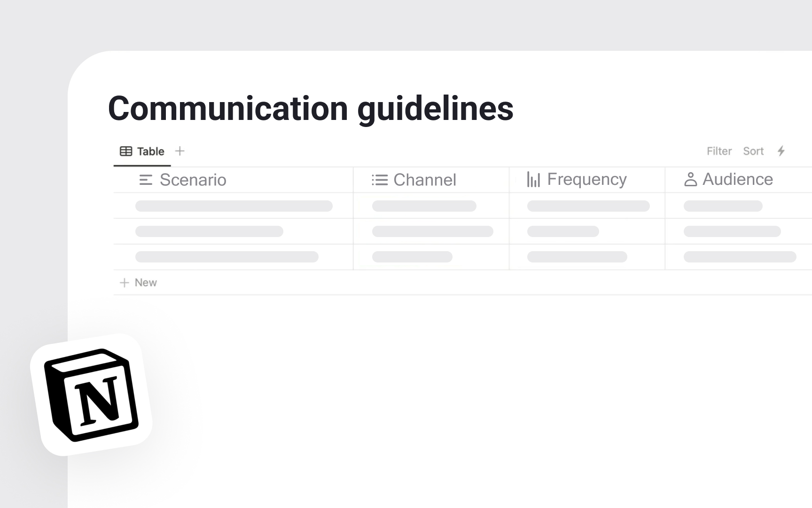Open the Scenario text property icon

(x=145, y=179)
